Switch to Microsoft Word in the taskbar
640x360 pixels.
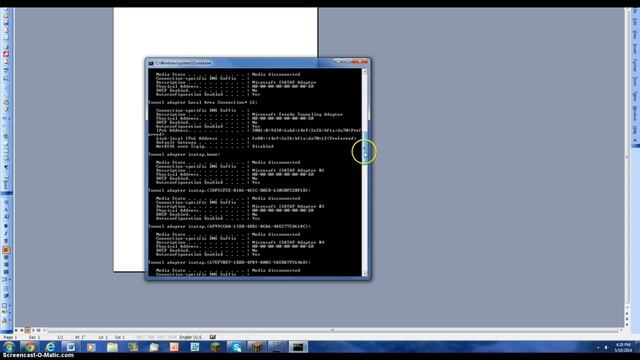pos(71,347)
